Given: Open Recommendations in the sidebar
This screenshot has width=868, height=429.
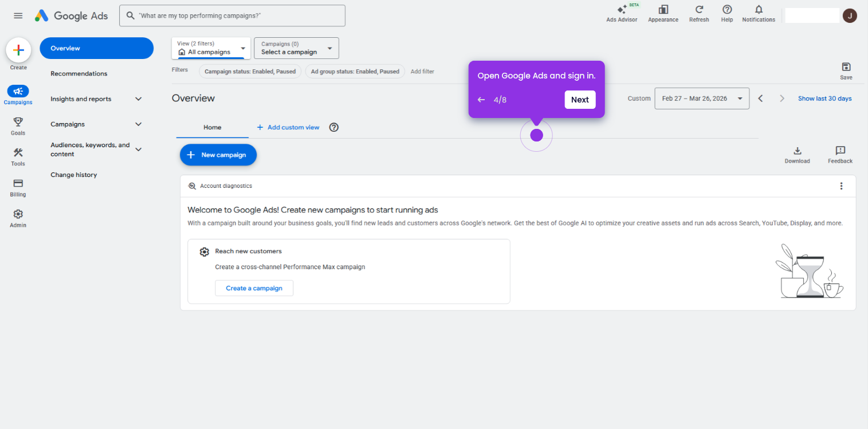Looking at the screenshot, I should pyautogui.click(x=79, y=73).
